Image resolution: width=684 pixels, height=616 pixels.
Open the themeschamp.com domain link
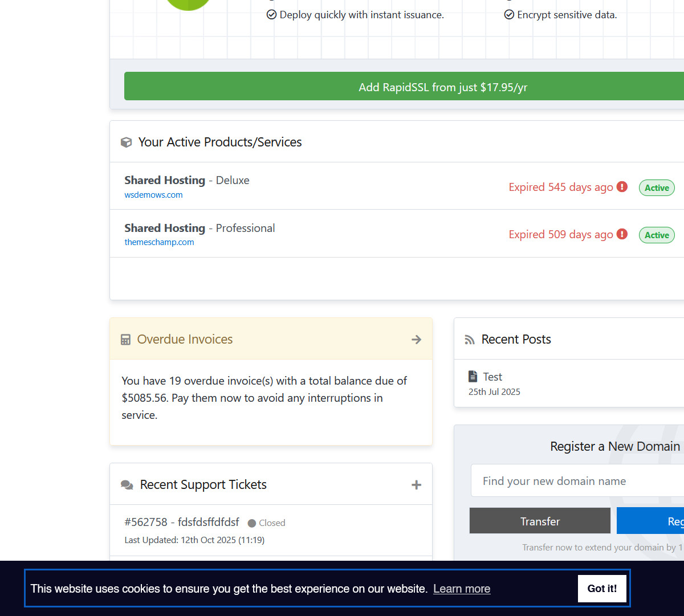pyautogui.click(x=159, y=242)
